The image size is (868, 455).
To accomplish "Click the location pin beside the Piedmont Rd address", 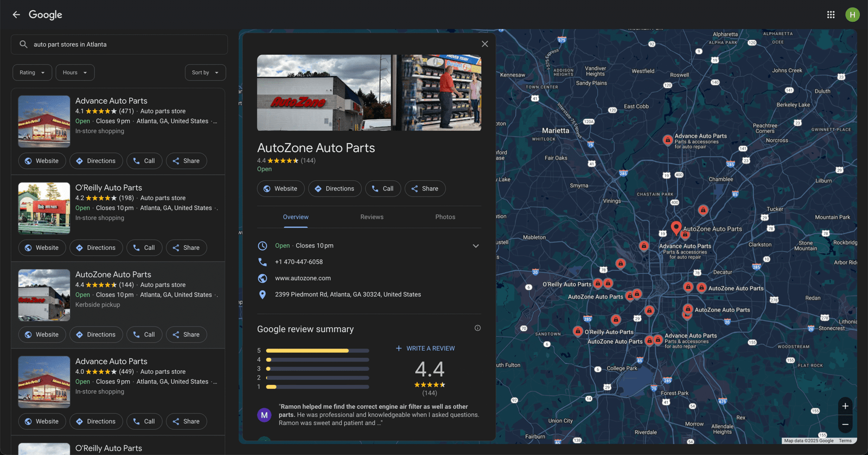I will 263,295.
